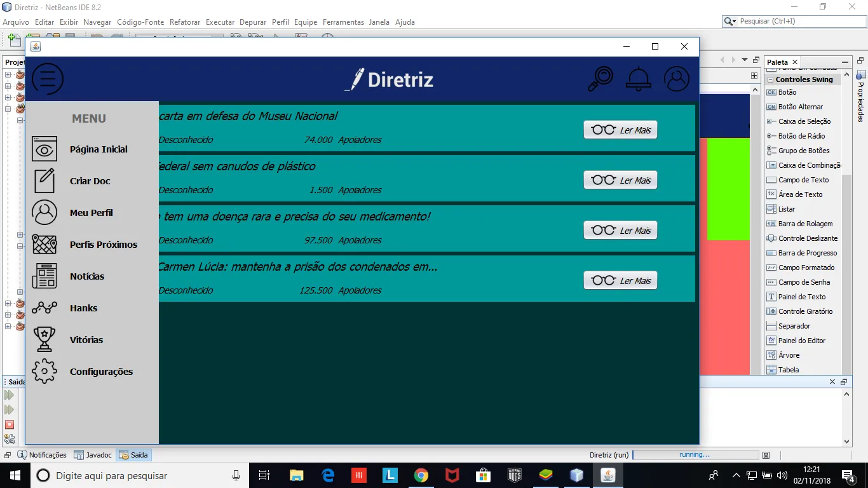The height and width of the screenshot is (488, 868).
Task: Switch to the Javadoc tab
Action: [x=93, y=455]
